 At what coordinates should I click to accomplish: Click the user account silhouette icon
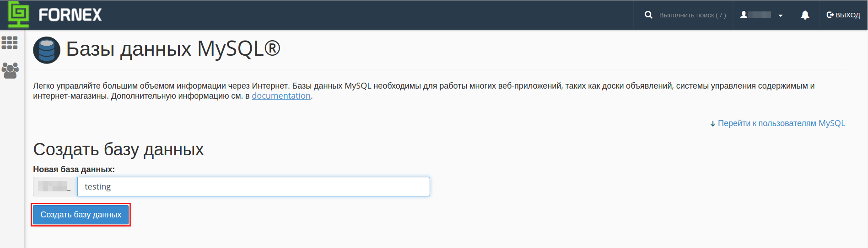[x=744, y=15]
